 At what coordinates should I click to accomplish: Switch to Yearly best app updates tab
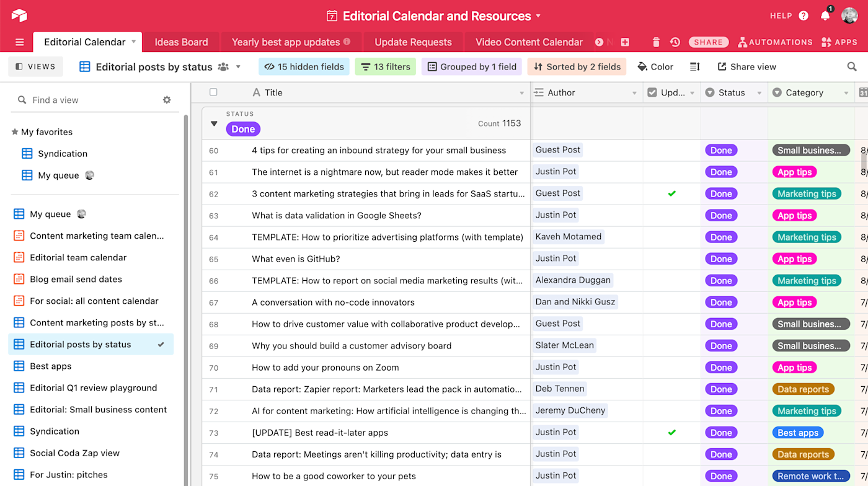(291, 42)
